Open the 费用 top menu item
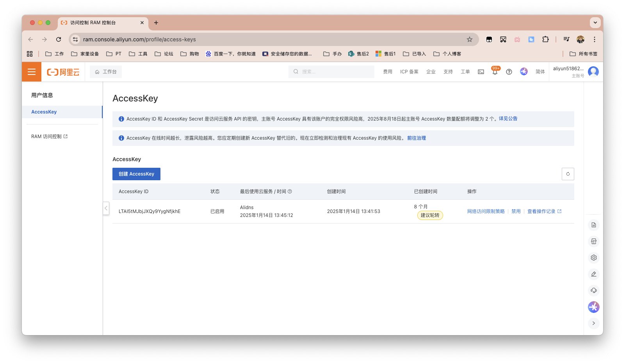 click(387, 72)
